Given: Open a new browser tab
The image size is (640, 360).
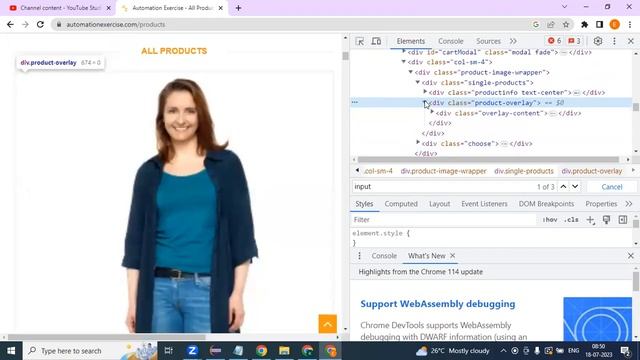Looking at the screenshot, I should click(x=238, y=8).
